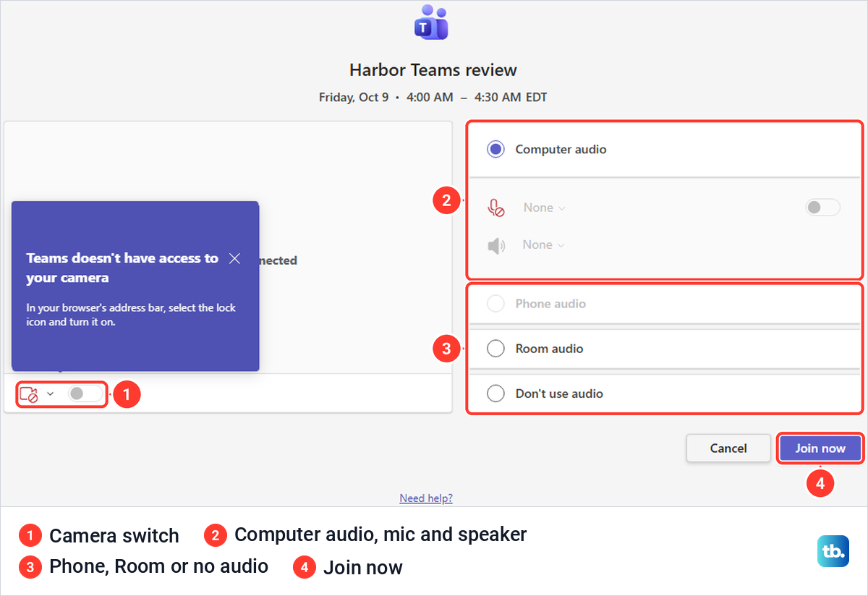Image resolution: width=868 pixels, height=596 pixels.
Task: Click the meeting date and time text
Action: click(x=433, y=97)
